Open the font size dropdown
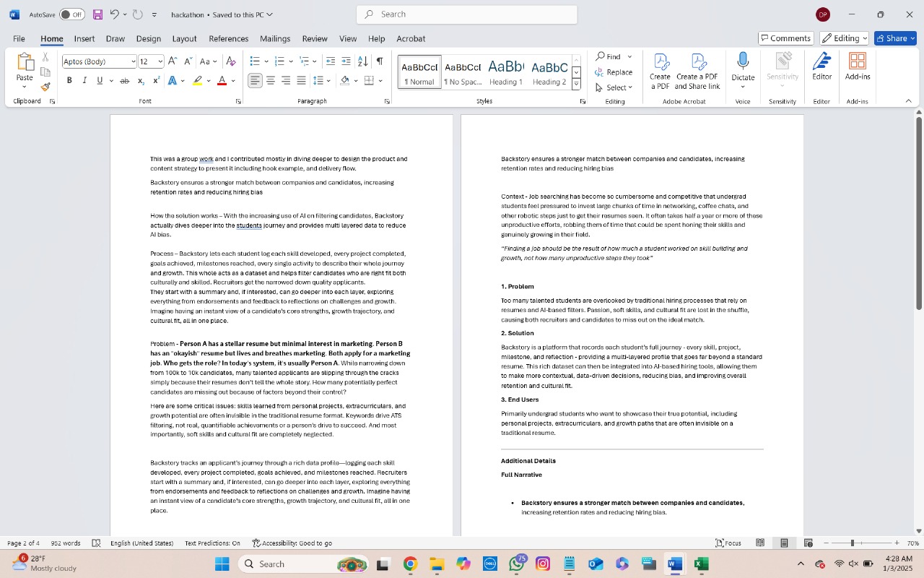This screenshot has width=924, height=578. tap(160, 61)
